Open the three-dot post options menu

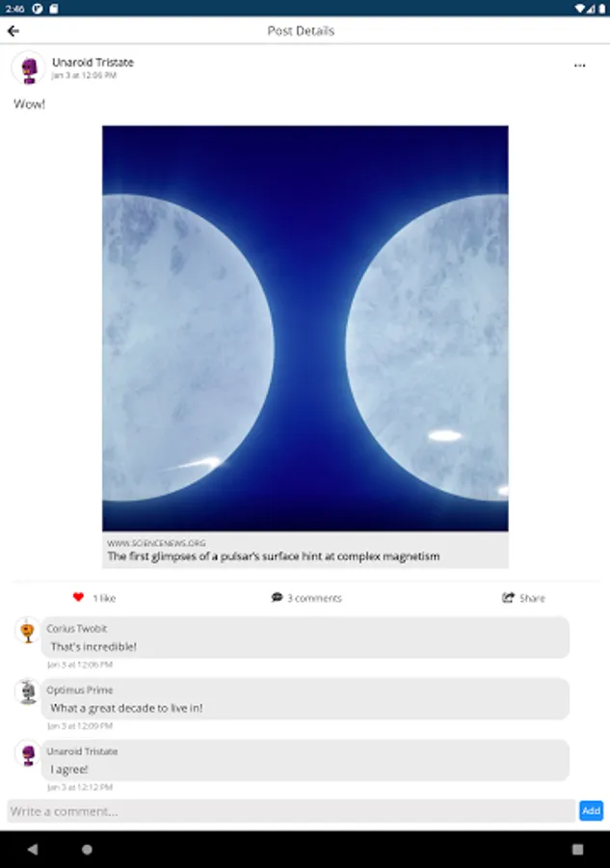click(x=579, y=66)
